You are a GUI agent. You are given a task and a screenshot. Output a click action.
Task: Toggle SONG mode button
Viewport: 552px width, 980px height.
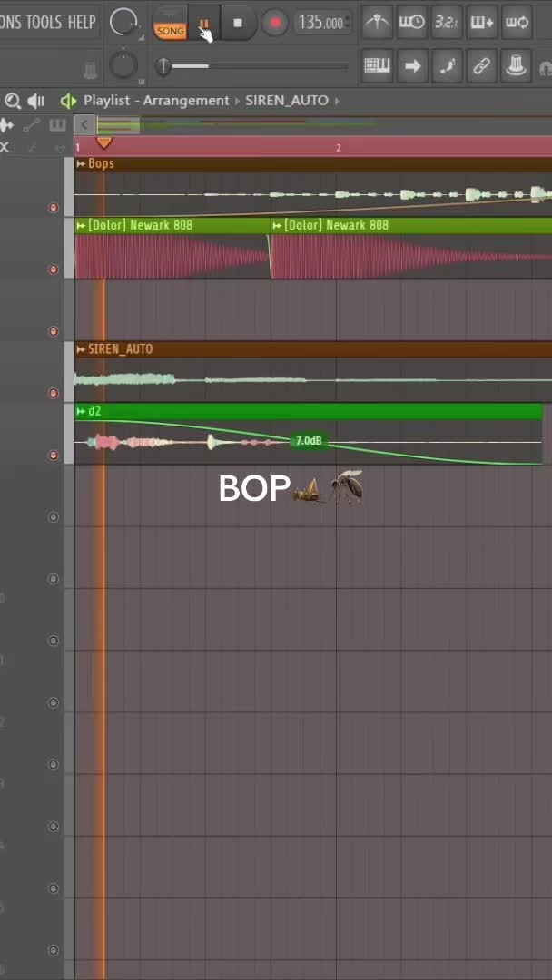click(x=170, y=25)
